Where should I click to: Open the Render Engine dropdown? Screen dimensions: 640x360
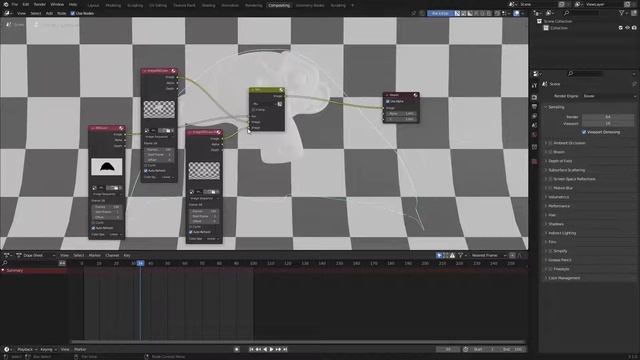(x=609, y=96)
